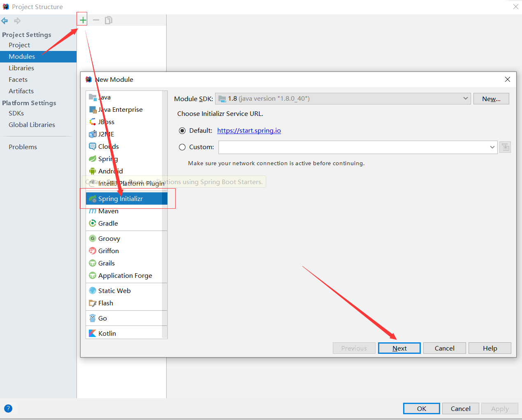This screenshot has width=522, height=420.
Task: Click the minus remove module icon
Action: pyautogui.click(x=96, y=20)
